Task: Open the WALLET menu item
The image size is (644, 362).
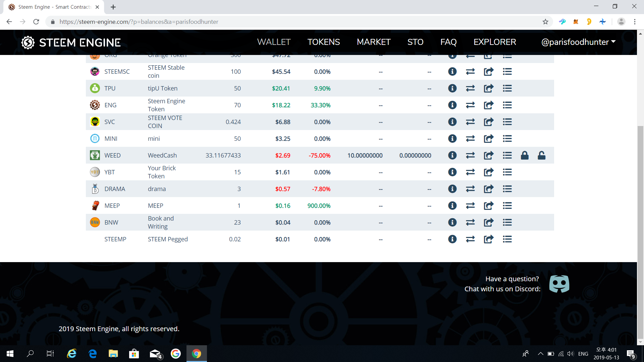Action: pos(274,42)
